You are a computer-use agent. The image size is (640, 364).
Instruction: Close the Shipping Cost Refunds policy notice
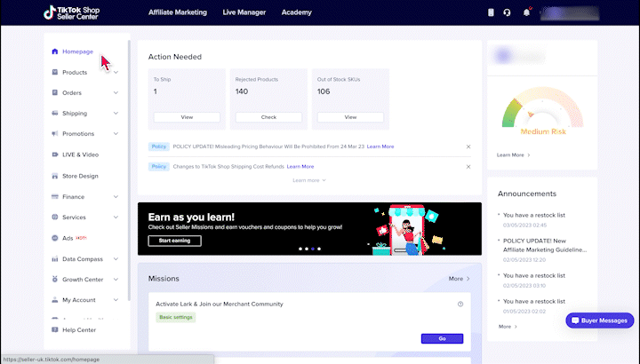[x=468, y=166]
